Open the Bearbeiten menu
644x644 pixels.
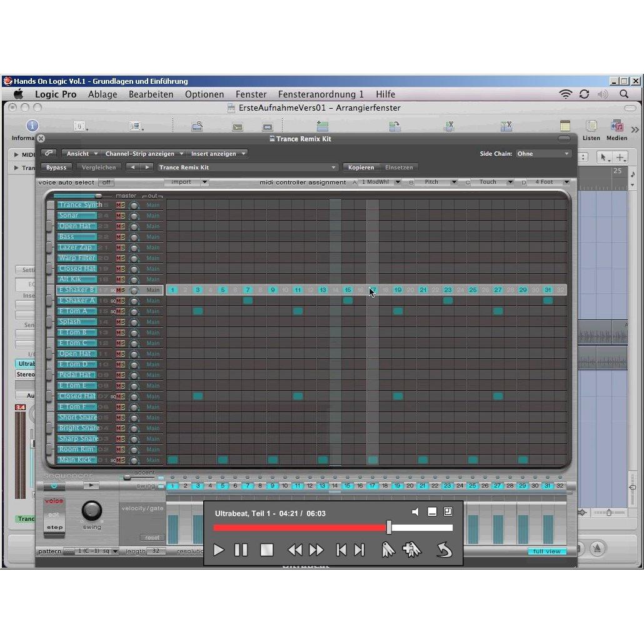pyautogui.click(x=151, y=94)
